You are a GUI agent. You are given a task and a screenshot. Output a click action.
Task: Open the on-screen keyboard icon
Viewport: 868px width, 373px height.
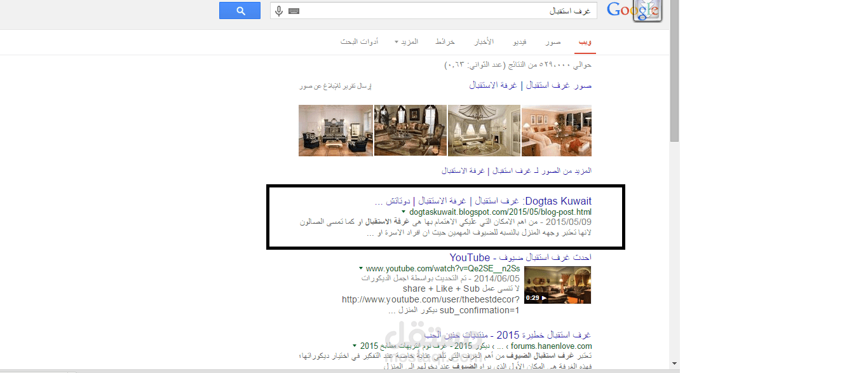294,11
